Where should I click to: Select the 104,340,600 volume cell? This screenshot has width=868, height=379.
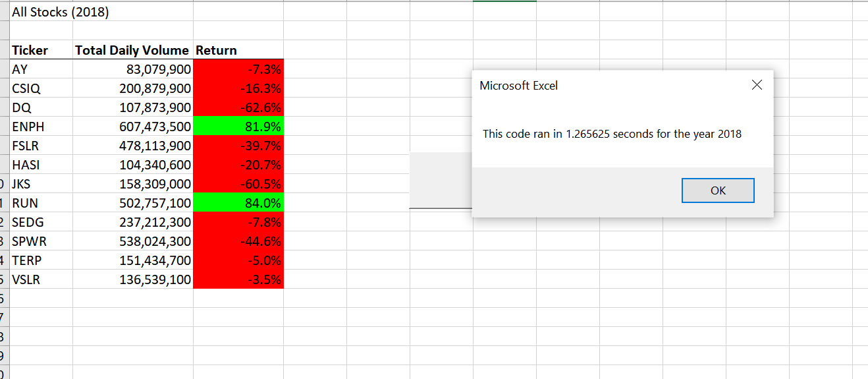[x=133, y=165]
